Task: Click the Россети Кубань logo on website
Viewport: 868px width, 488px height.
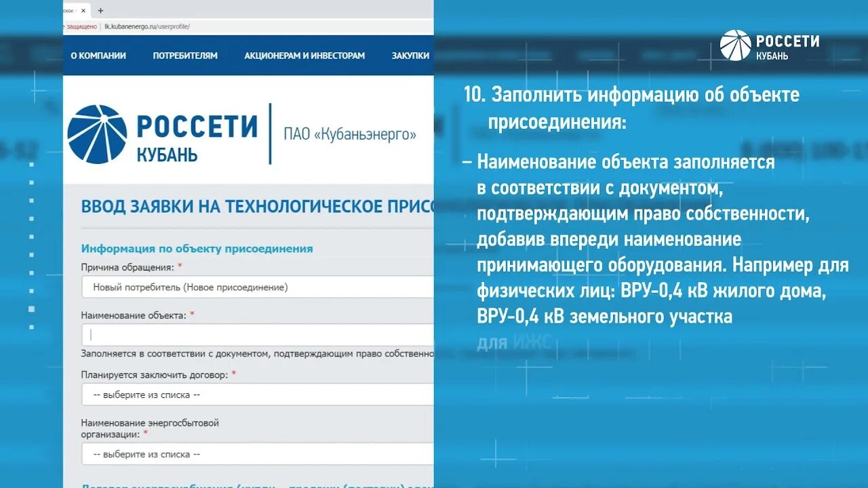Action: coord(163,134)
